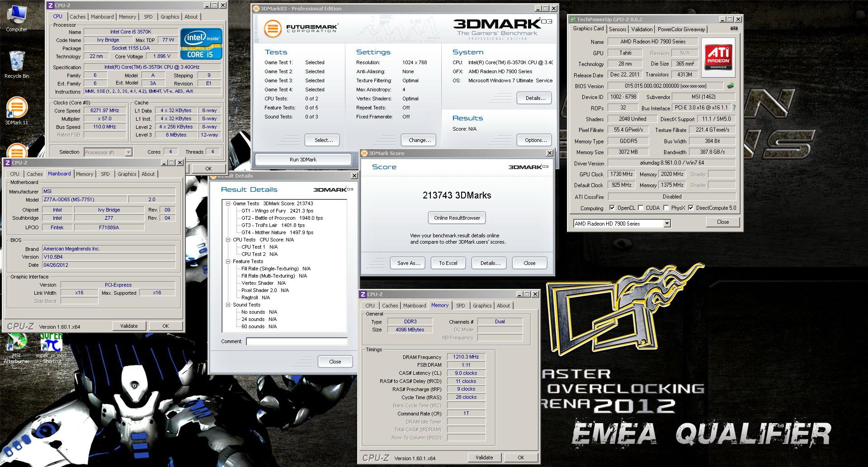Collapse the Game Tests tree node
Screen dimensions: 868x467
(228, 203)
